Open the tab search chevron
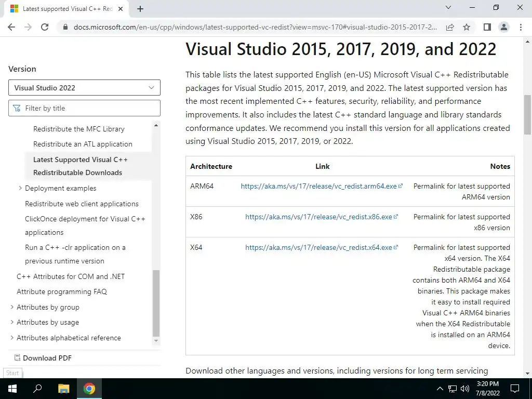 [448, 7]
